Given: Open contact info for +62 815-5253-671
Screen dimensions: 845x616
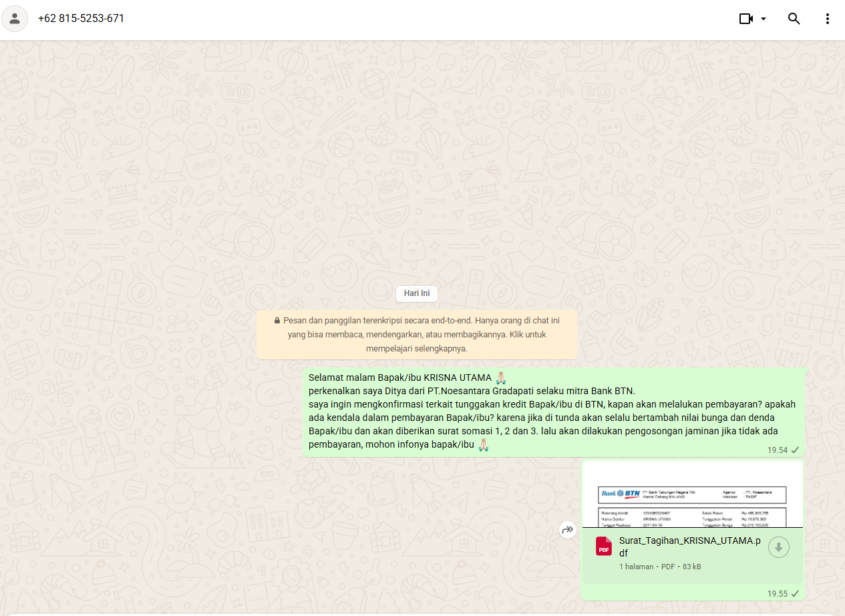Looking at the screenshot, I should coord(81,19).
